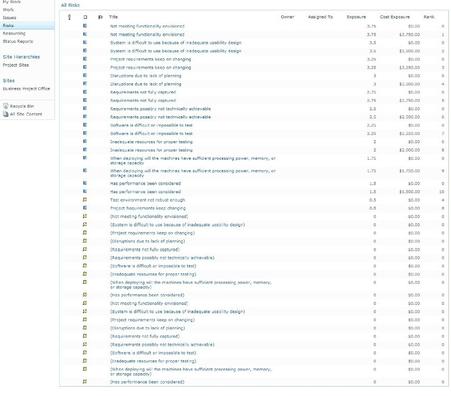Viewport: 451px width, 396px height.
Task: Open the Recycle Bin icon in sidebar
Action: pos(5,106)
